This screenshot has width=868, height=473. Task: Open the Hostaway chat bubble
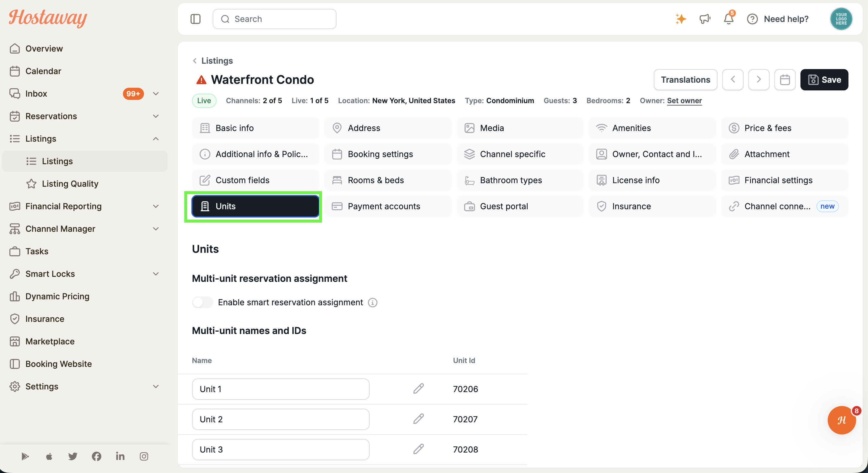coord(842,420)
